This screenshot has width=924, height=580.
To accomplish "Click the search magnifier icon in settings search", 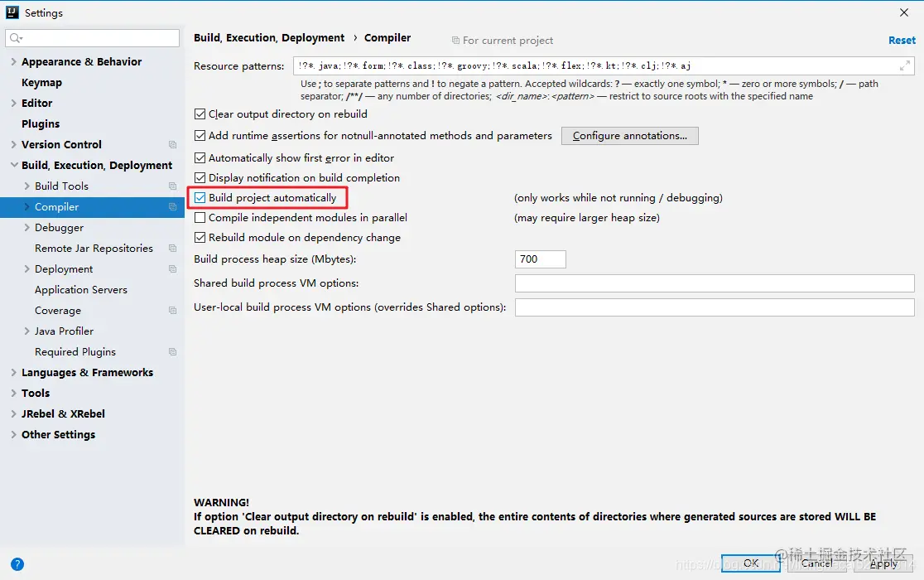I will [16, 38].
